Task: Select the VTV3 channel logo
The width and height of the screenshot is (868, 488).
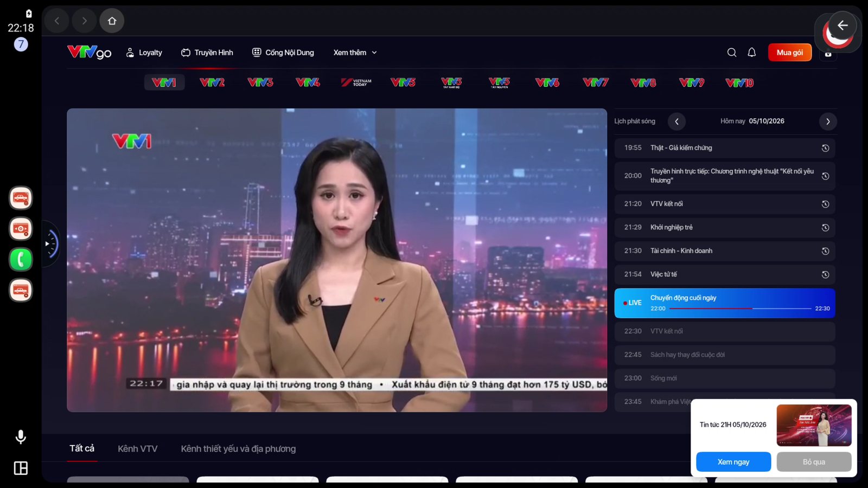Action: [x=260, y=82]
